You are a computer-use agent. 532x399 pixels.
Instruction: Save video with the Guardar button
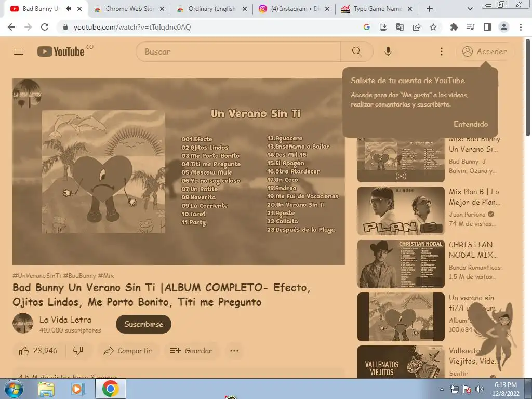coord(191,351)
